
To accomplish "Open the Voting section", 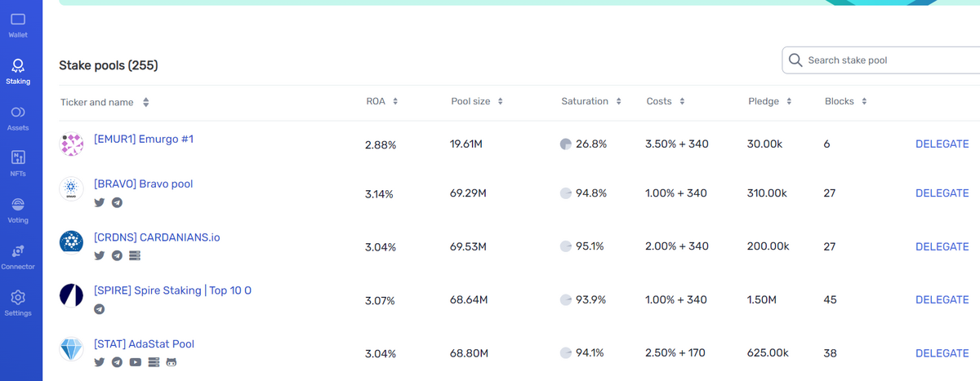I will [x=18, y=210].
